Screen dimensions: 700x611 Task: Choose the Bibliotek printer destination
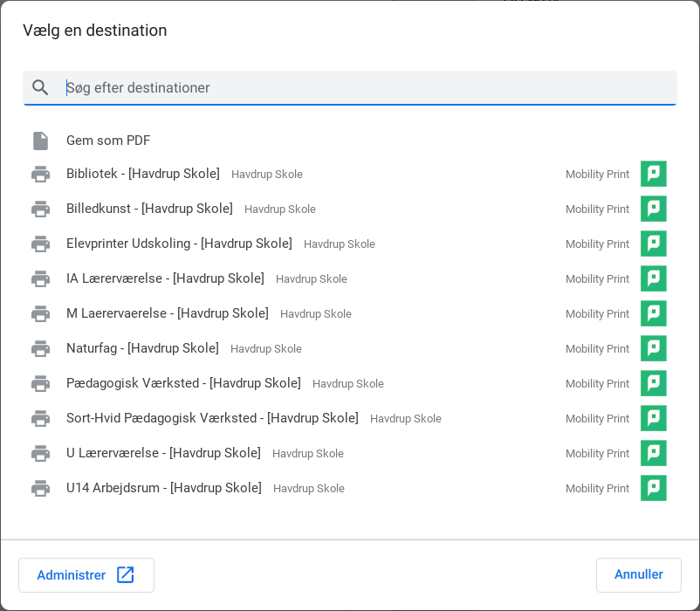click(x=143, y=174)
